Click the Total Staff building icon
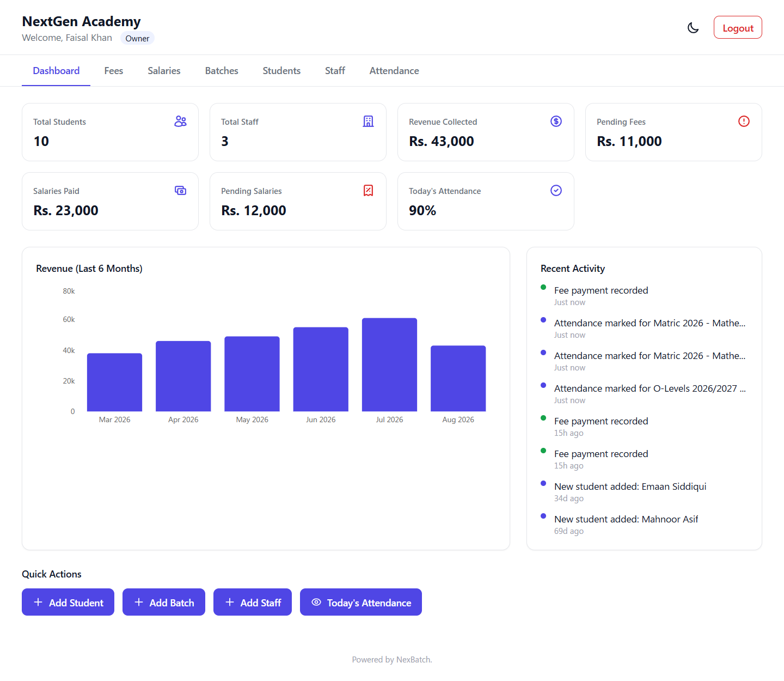 click(x=369, y=121)
